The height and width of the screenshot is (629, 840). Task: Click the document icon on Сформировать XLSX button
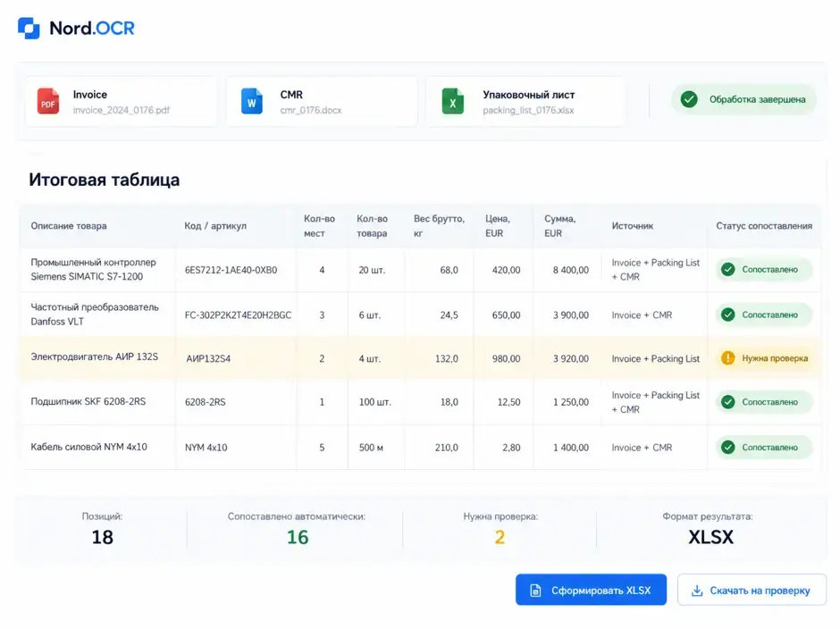click(x=535, y=591)
